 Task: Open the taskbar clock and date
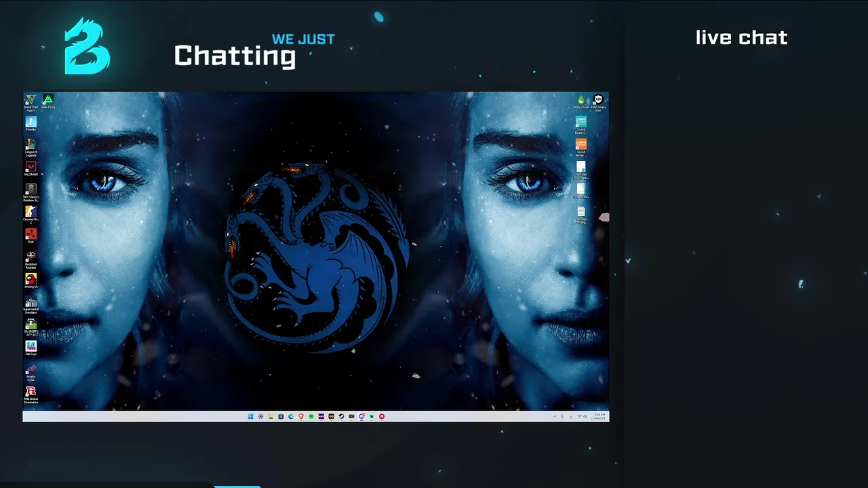pyautogui.click(x=599, y=416)
